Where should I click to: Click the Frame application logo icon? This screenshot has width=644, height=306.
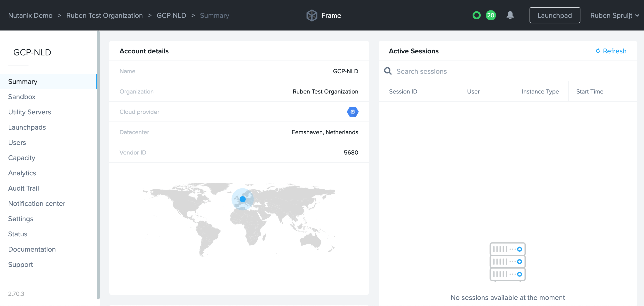click(x=313, y=15)
